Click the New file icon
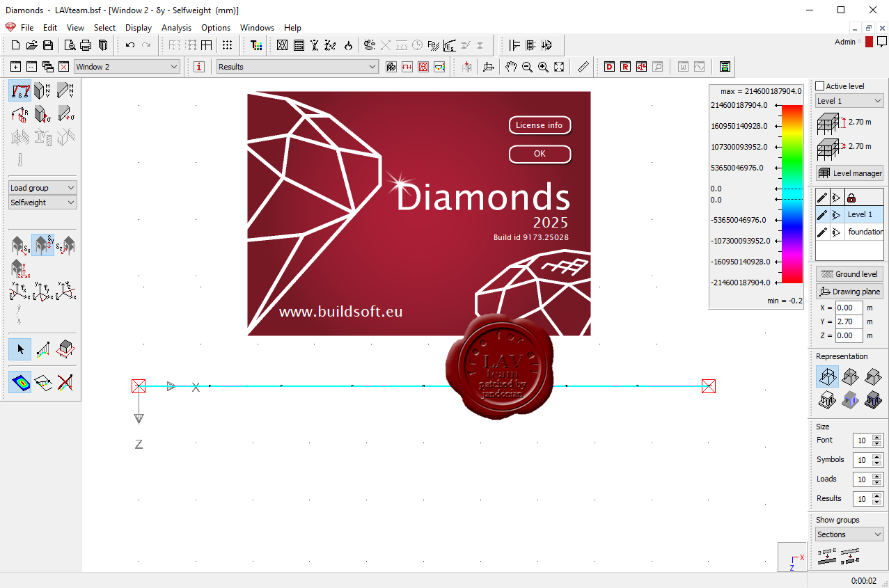This screenshot has width=889, height=588. click(16, 45)
